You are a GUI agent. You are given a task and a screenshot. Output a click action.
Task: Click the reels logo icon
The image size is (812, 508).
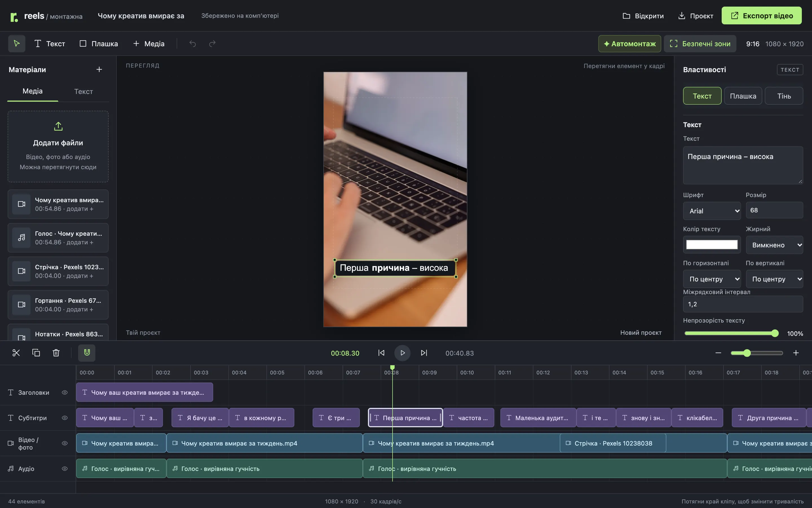pyautogui.click(x=14, y=17)
